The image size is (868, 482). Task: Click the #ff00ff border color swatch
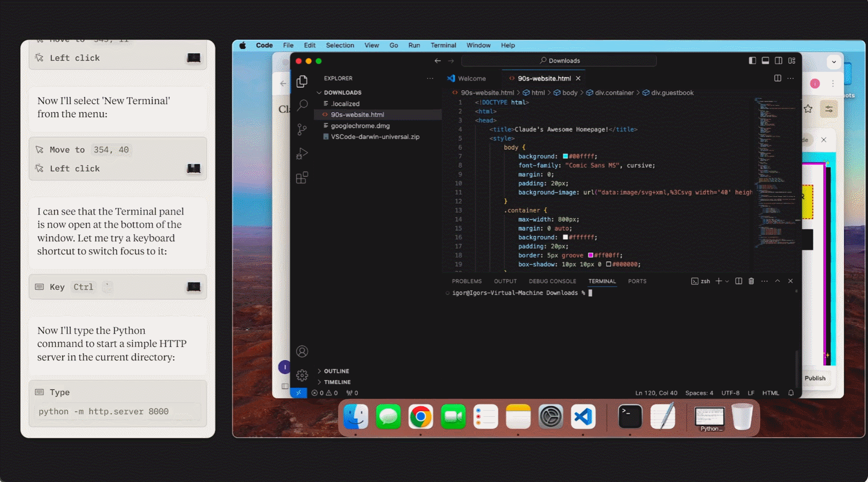pos(590,255)
